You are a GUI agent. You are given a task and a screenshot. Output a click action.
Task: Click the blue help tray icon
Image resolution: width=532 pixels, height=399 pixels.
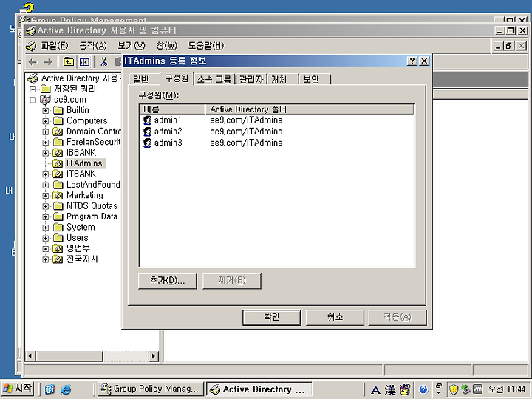[423, 389]
